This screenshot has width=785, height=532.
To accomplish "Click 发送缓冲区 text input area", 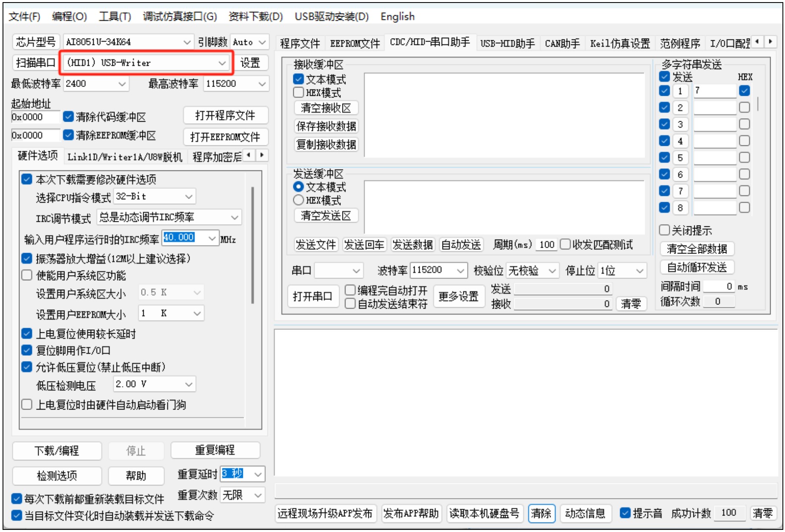I will [x=504, y=207].
